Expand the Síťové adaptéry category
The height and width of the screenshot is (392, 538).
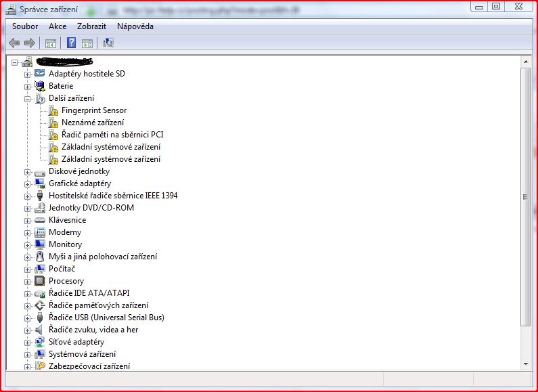click(27, 342)
